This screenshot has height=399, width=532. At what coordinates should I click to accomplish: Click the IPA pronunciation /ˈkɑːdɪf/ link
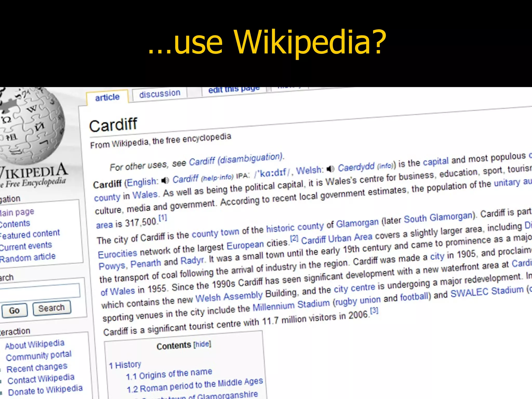point(272,173)
